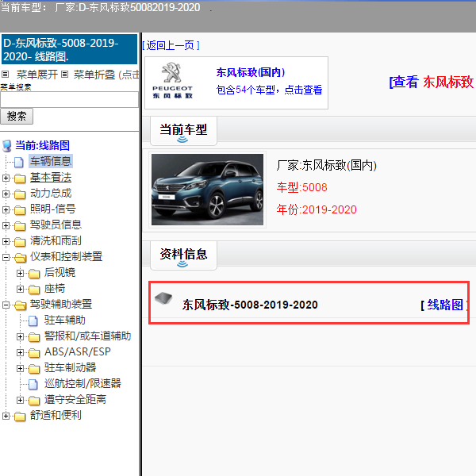This screenshot has height=476, width=476.
Task: Click the computer icon beside 当前:线路图
Action: point(7,146)
